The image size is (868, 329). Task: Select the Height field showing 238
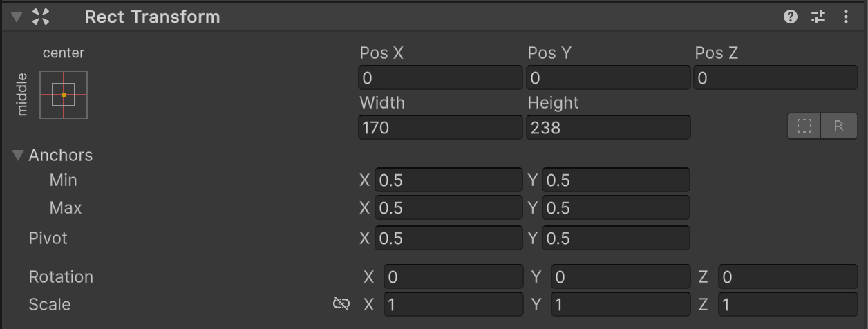click(x=608, y=127)
